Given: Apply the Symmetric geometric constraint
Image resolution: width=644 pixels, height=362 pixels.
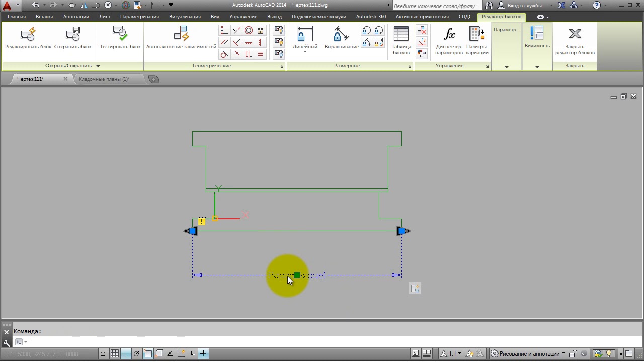Looking at the screenshot, I should point(249,54).
